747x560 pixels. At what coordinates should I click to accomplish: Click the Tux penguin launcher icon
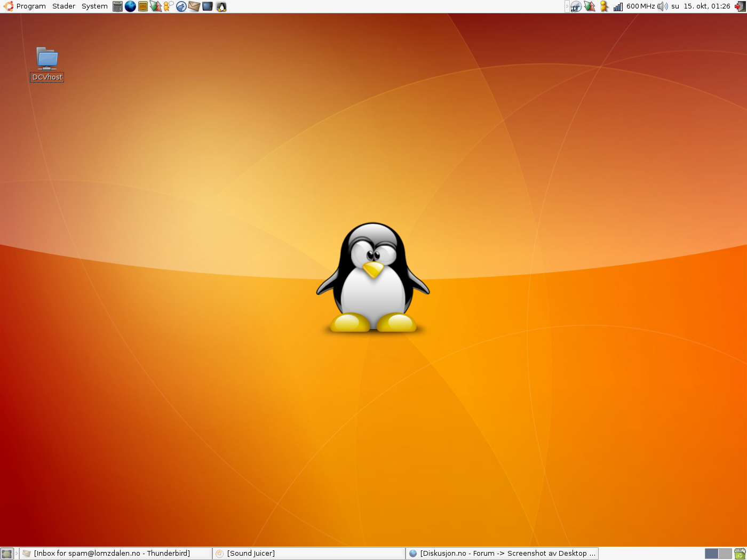tap(221, 6)
